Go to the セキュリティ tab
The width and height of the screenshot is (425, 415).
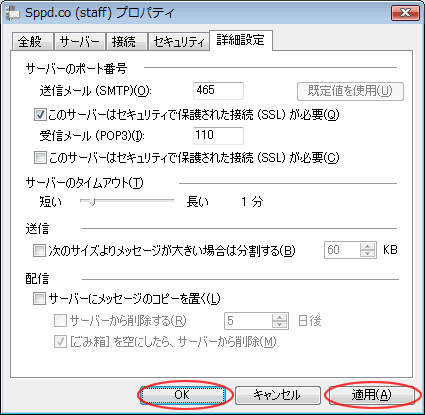coord(179,42)
